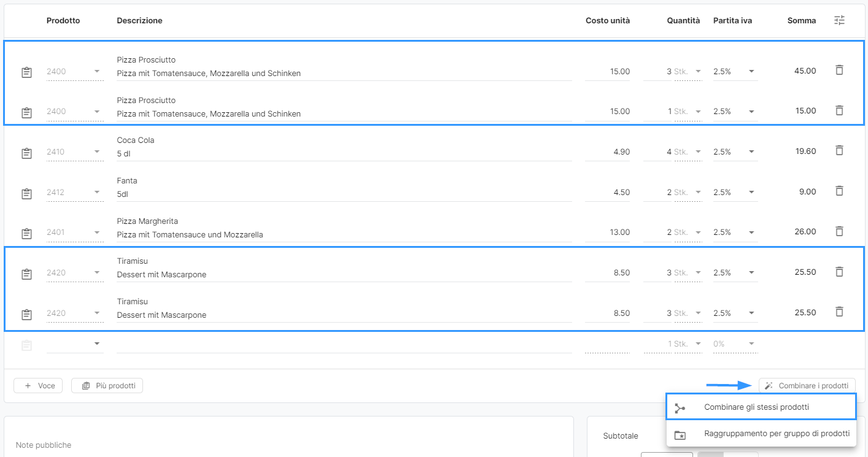
Task: Choose 'Raggruppamento per gruppo di prodotti'
Action: (776, 434)
